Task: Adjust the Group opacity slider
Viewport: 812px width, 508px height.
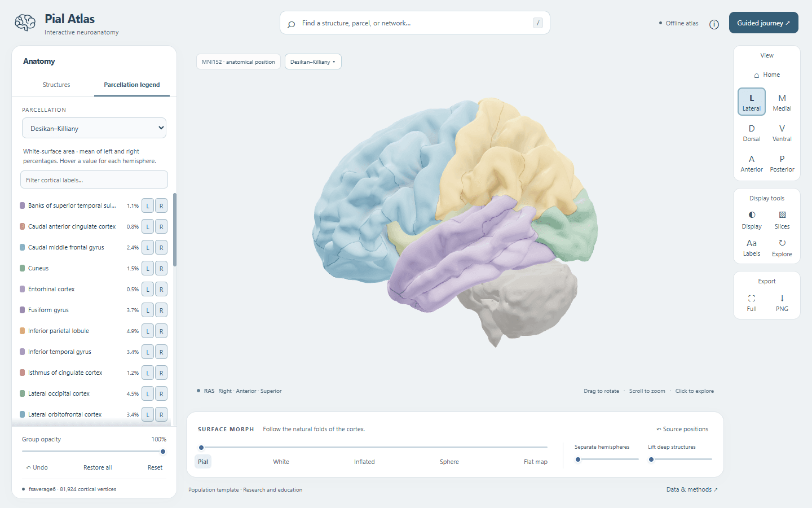Action: click(94, 452)
